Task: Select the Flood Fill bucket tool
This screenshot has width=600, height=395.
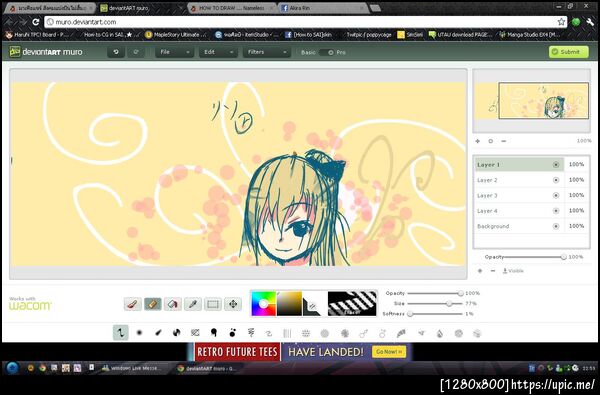Action: tap(173, 304)
